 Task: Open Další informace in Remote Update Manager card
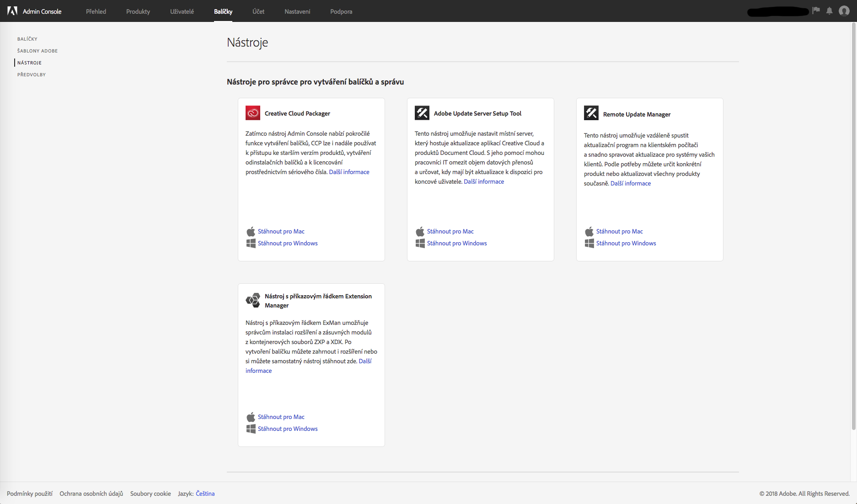tap(630, 183)
